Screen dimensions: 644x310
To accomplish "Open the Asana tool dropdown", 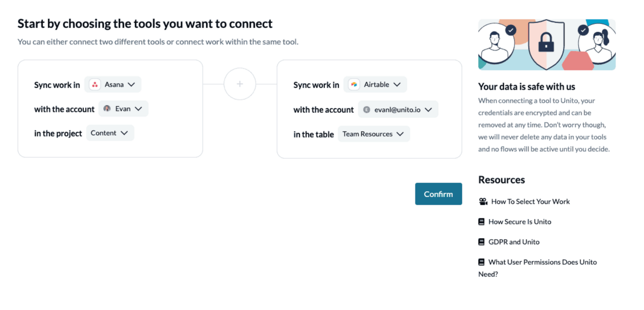I will coord(113,85).
